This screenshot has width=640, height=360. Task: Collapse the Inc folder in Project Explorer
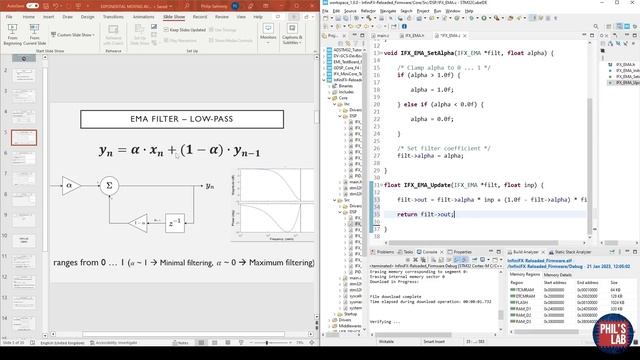[x=335, y=104]
